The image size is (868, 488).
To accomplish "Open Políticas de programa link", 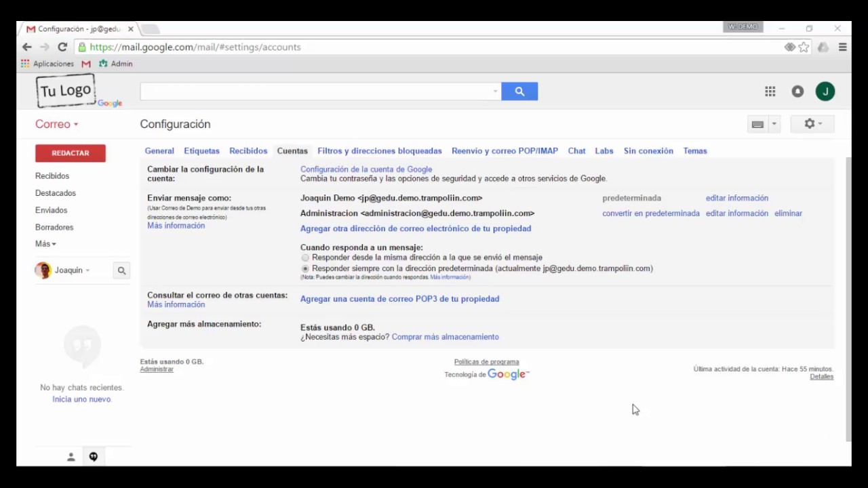I will (487, 362).
